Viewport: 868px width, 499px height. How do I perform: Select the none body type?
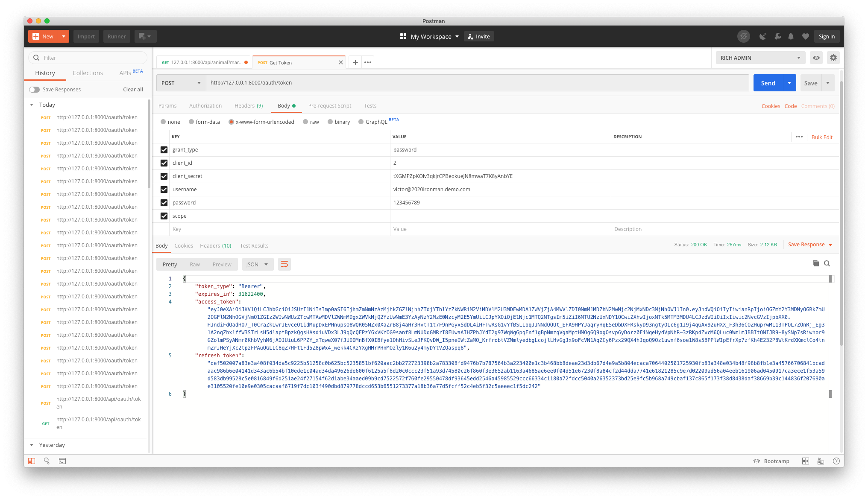(x=163, y=122)
